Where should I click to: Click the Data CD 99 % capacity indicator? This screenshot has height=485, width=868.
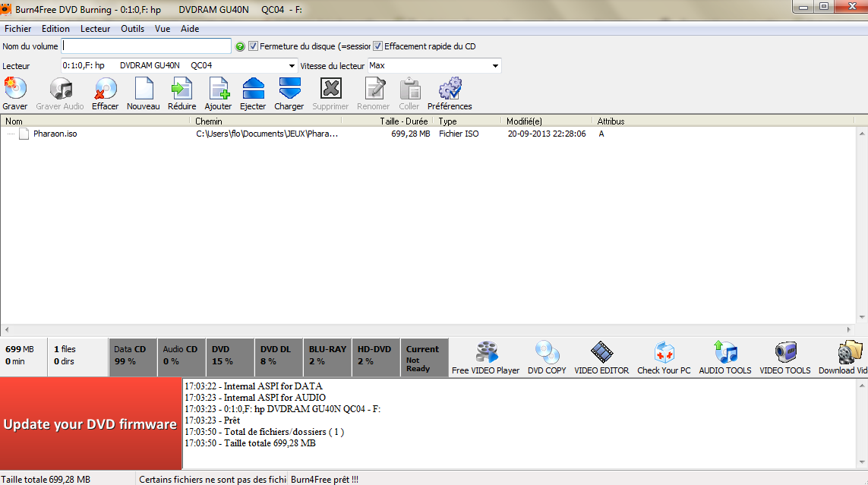133,357
